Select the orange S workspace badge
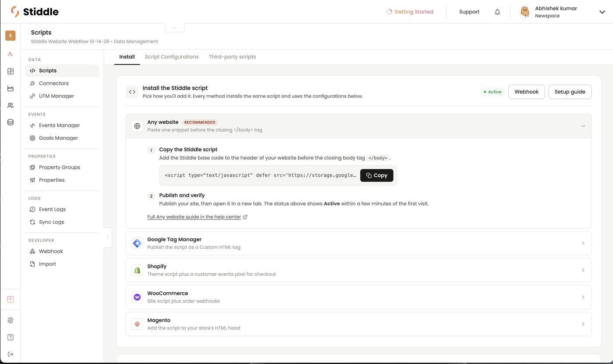613x364 pixels. coord(11,35)
